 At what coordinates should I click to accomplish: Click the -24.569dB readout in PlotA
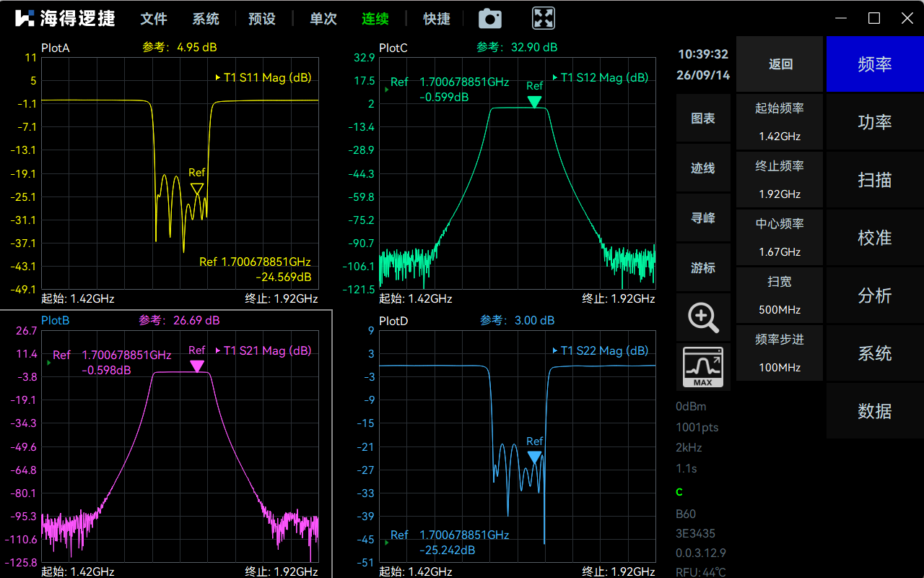(284, 277)
